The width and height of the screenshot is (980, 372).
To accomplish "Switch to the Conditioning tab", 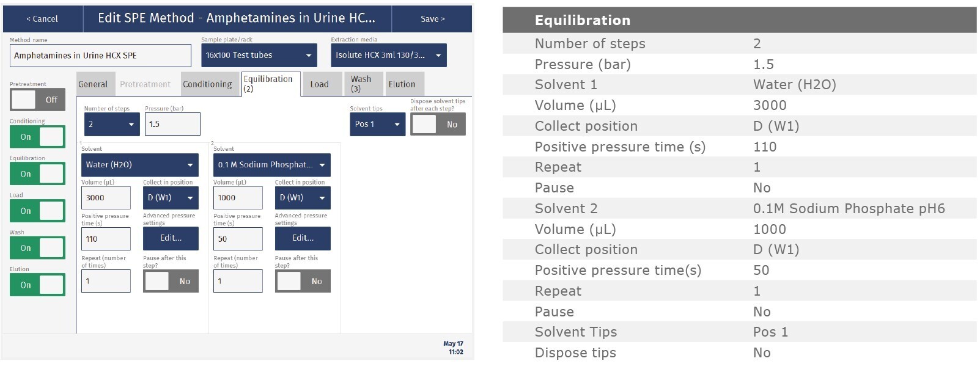I will [207, 84].
